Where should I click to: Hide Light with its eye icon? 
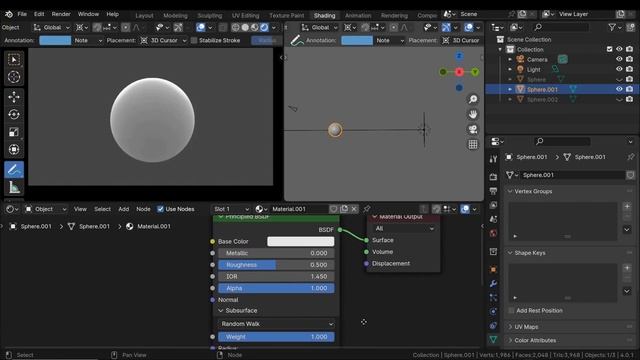click(619, 69)
